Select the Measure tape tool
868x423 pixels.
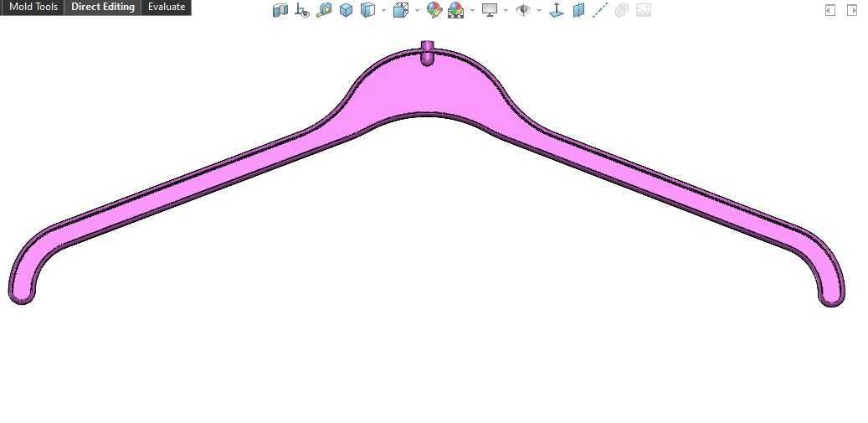coord(324,10)
